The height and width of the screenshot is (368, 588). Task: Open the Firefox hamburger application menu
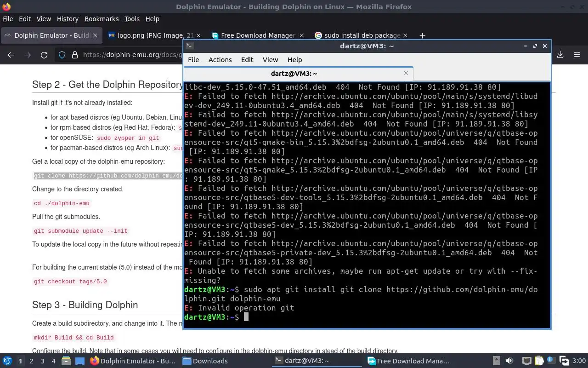click(x=577, y=55)
